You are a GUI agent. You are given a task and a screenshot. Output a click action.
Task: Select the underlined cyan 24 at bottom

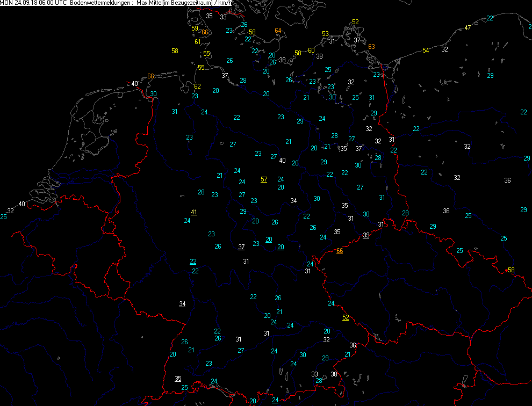pyautogui.click(x=275, y=400)
